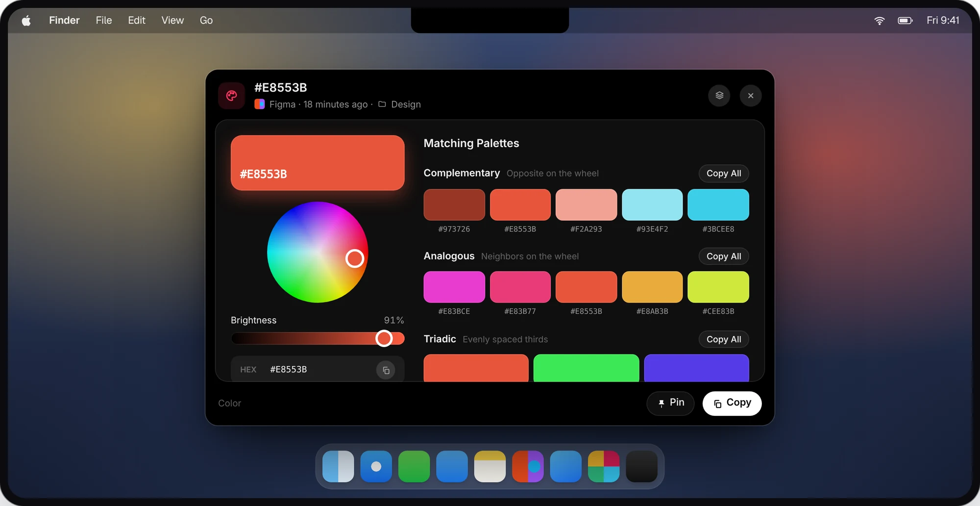Image resolution: width=980 pixels, height=506 pixels.
Task: Select the #E8AB3B swatch
Action: 652,287
